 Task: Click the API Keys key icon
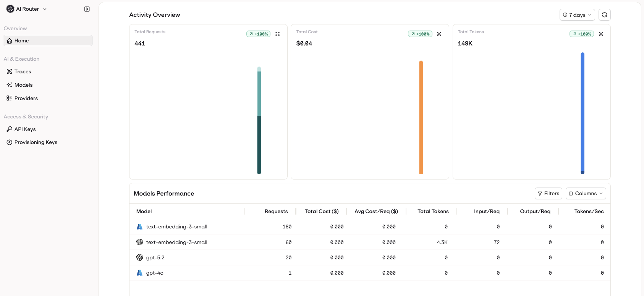[10, 129]
